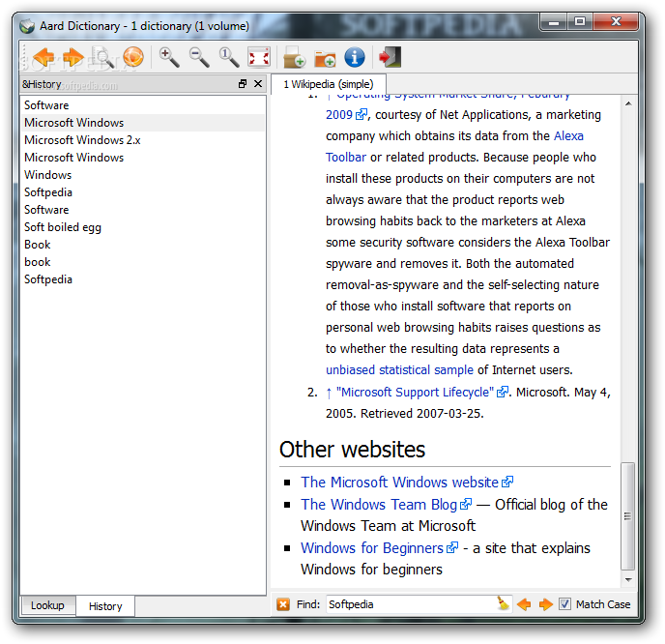
Task: Select first Software history entry
Action: point(142,105)
